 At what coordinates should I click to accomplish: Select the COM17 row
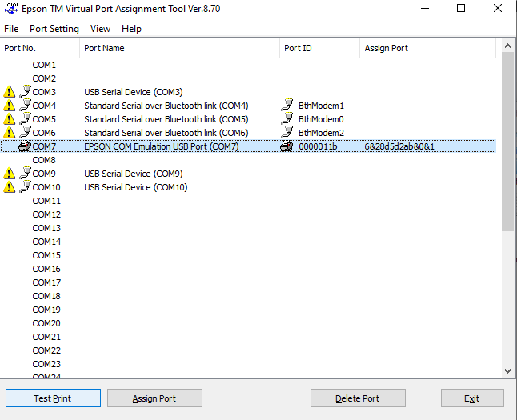(248, 282)
